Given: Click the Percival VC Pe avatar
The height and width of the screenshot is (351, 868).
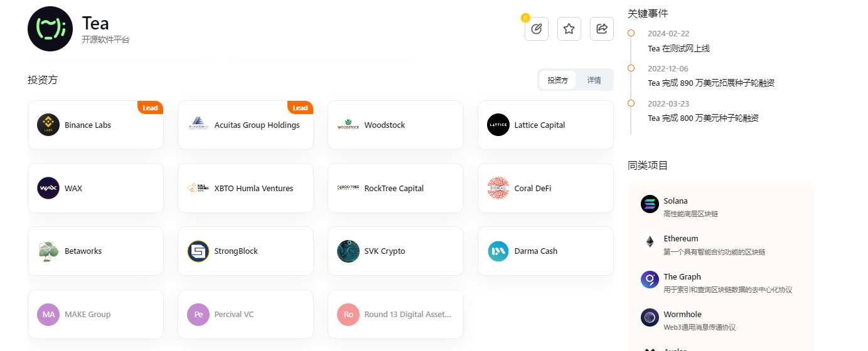Looking at the screenshot, I should point(198,314).
